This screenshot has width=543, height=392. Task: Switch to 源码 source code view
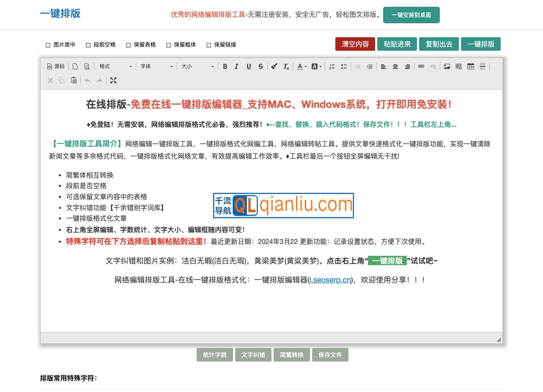pos(55,66)
